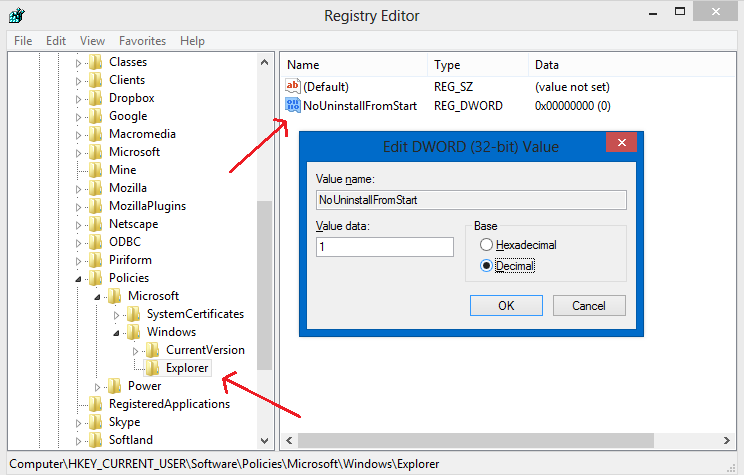Collapse the Policies key
Viewport: 744px width, 475px height.
pos(78,279)
